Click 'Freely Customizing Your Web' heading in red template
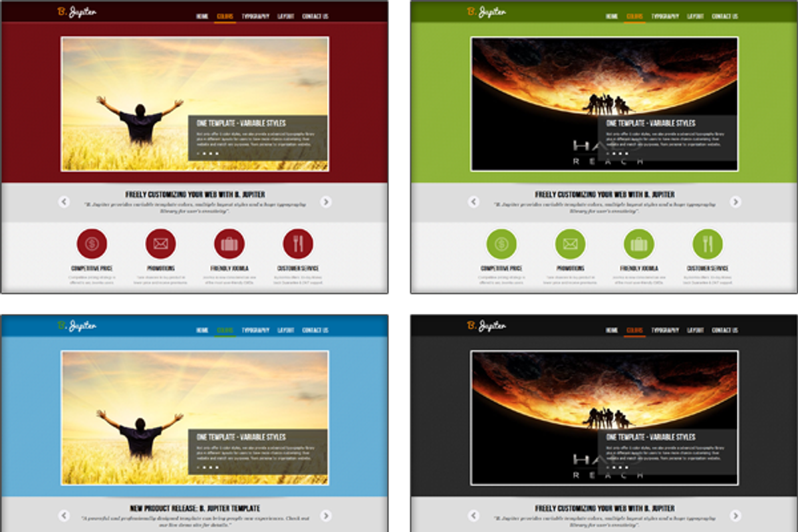The width and height of the screenshot is (798, 532). (x=195, y=195)
